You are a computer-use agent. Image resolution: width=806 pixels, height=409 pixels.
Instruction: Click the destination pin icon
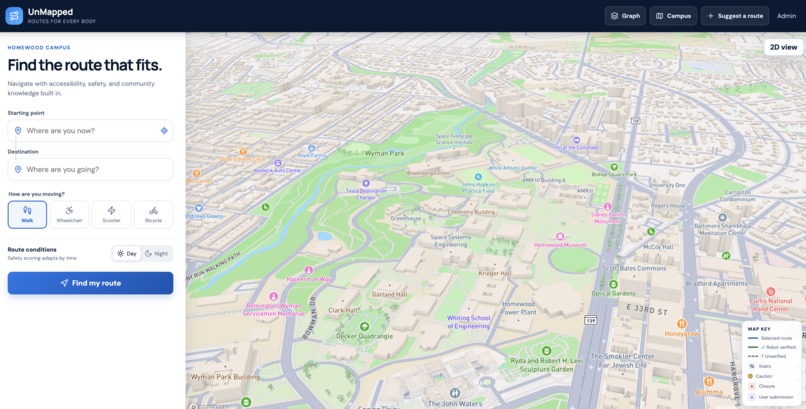pos(18,169)
